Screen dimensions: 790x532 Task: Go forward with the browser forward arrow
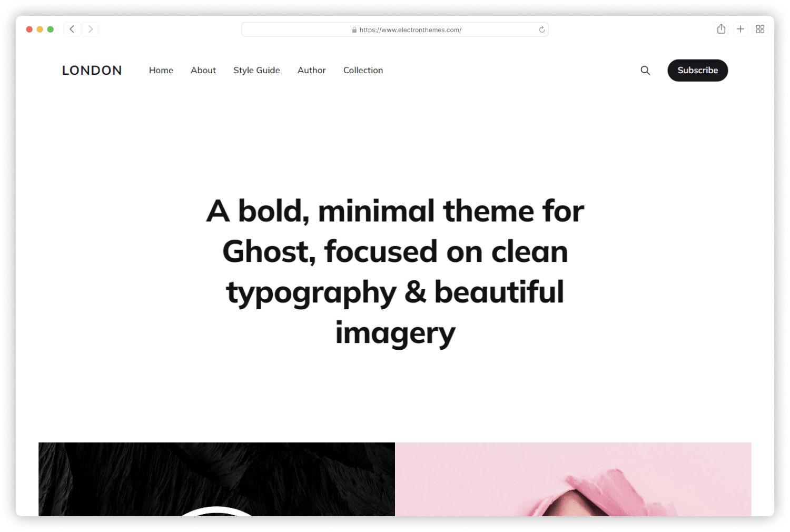pyautogui.click(x=90, y=29)
